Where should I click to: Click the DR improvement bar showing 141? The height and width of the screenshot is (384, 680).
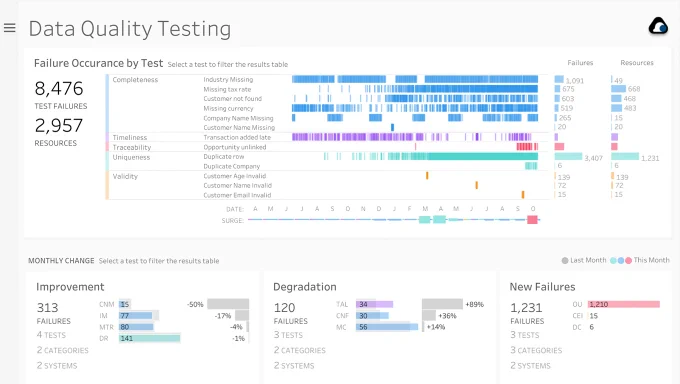150,338
